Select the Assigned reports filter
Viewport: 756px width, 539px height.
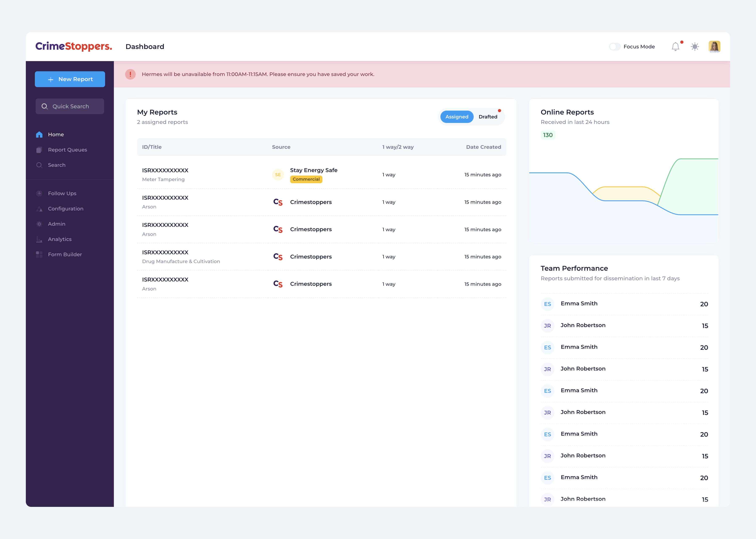coord(457,117)
